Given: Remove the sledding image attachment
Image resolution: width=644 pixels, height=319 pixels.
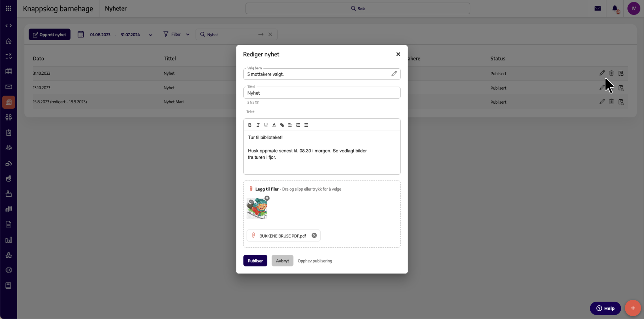Looking at the screenshot, I should coord(267,198).
